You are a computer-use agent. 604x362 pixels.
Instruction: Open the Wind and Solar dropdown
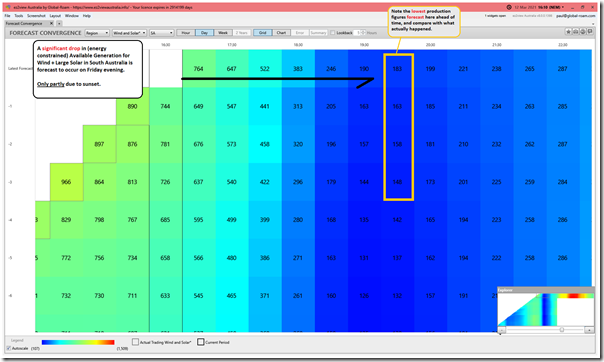click(x=129, y=33)
